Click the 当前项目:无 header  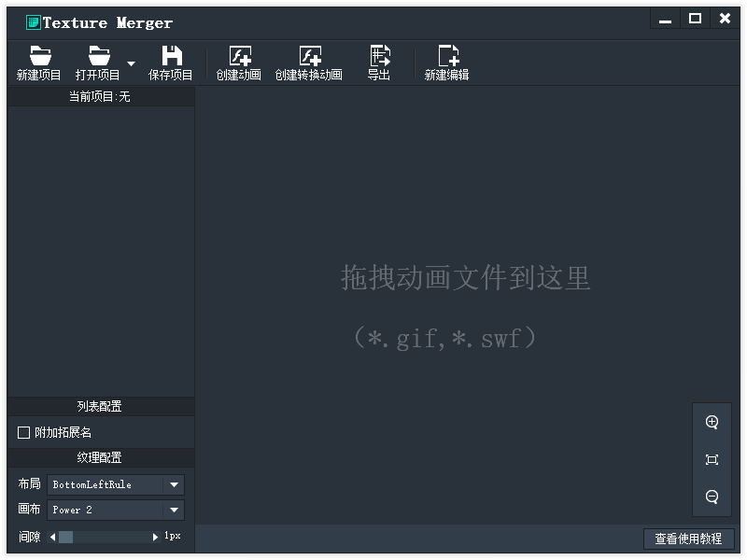click(100, 97)
